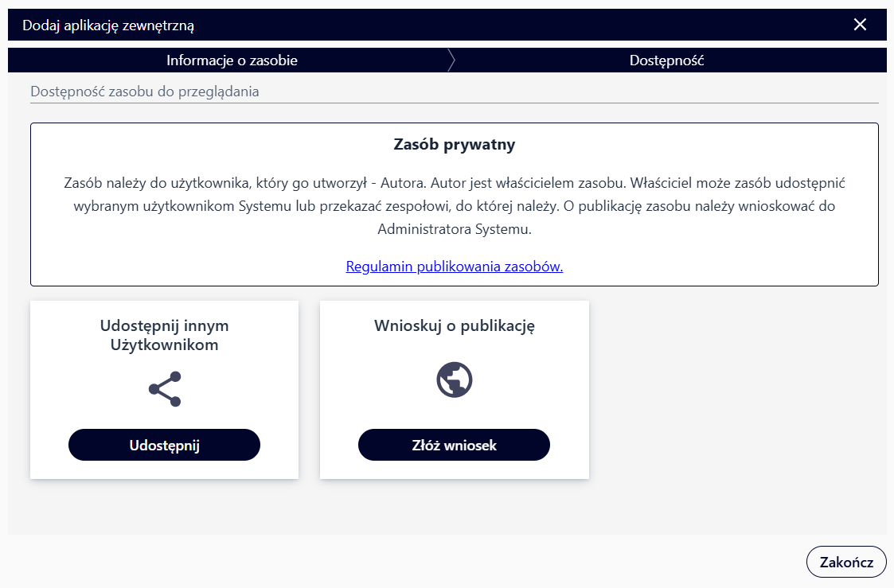Viewport: 894px width, 588px height.
Task: Click the share icon in the sharing card
Action: point(165,389)
